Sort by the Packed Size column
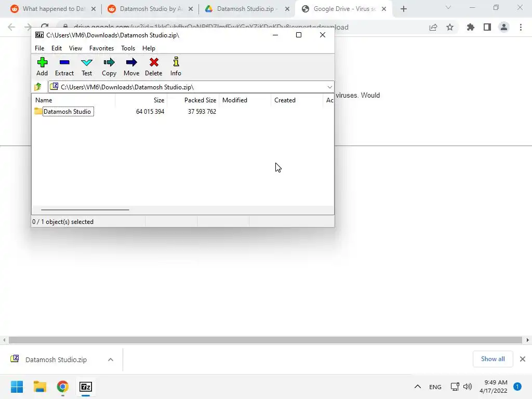Image resolution: width=532 pixels, height=399 pixels. click(193, 100)
